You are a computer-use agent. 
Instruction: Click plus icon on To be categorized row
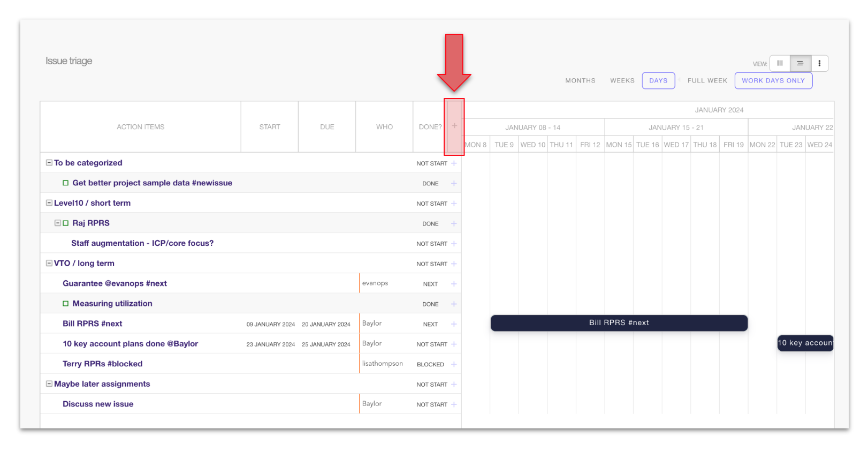(454, 163)
